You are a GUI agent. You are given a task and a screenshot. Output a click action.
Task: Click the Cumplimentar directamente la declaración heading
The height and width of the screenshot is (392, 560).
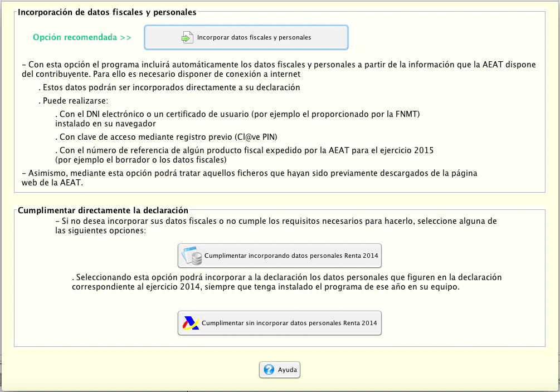click(x=103, y=210)
